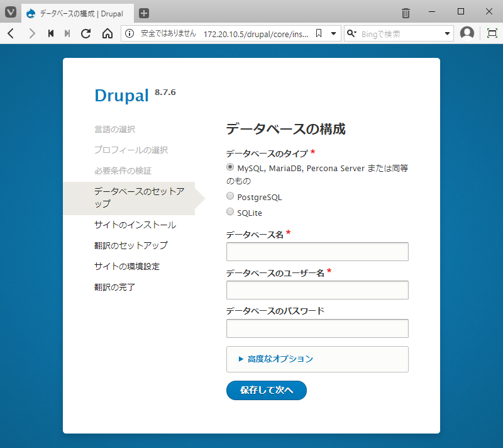Select MySQL, MariaDB, Percona Server radio button
The image size is (503, 448).
(230, 167)
